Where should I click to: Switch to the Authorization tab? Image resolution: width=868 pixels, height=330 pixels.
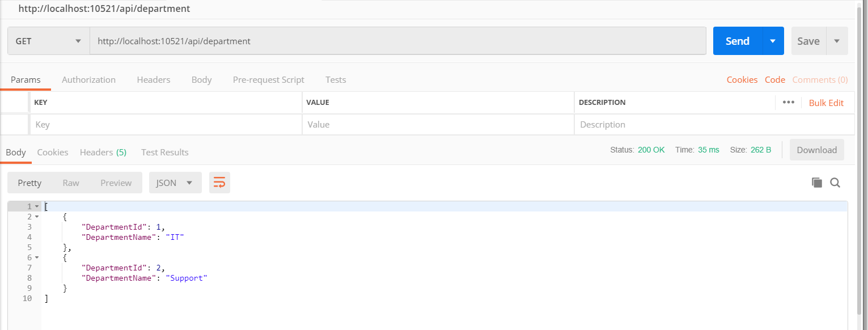(x=88, y=80)
